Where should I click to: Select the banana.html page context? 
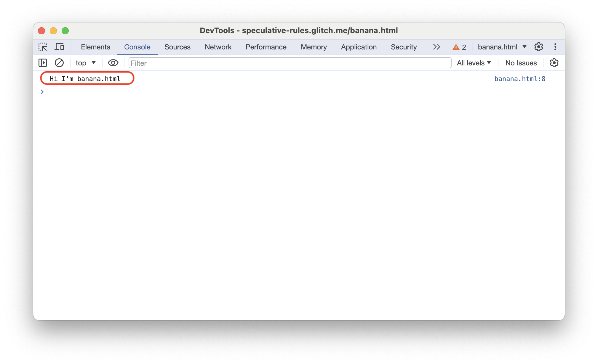pos(502,47)
